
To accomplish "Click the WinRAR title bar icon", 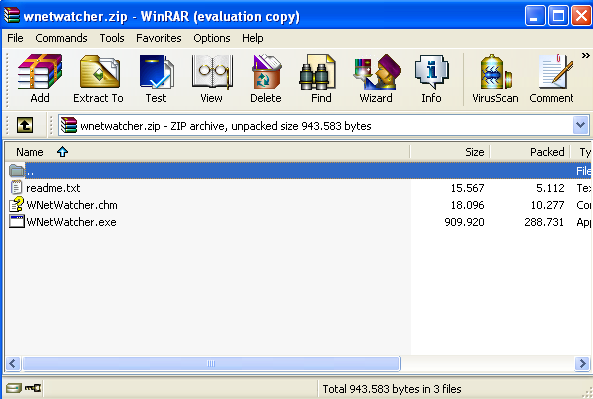I will (12, 16).
